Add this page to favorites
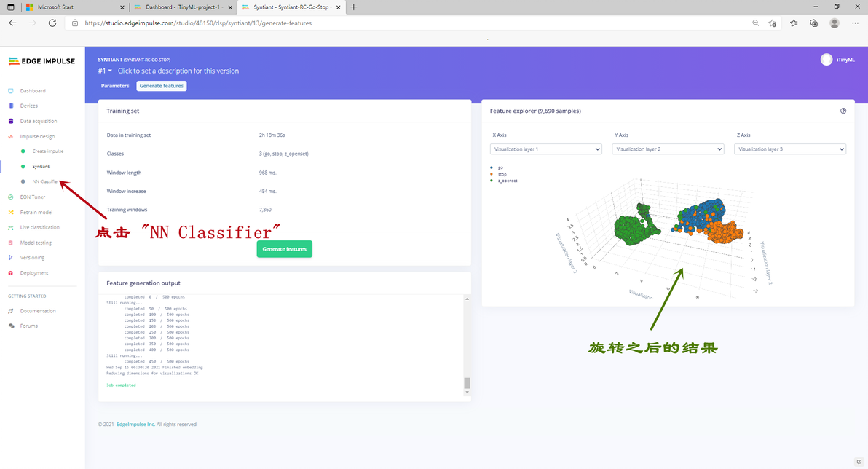The image size is (868, 469). (x=772, y=23)
